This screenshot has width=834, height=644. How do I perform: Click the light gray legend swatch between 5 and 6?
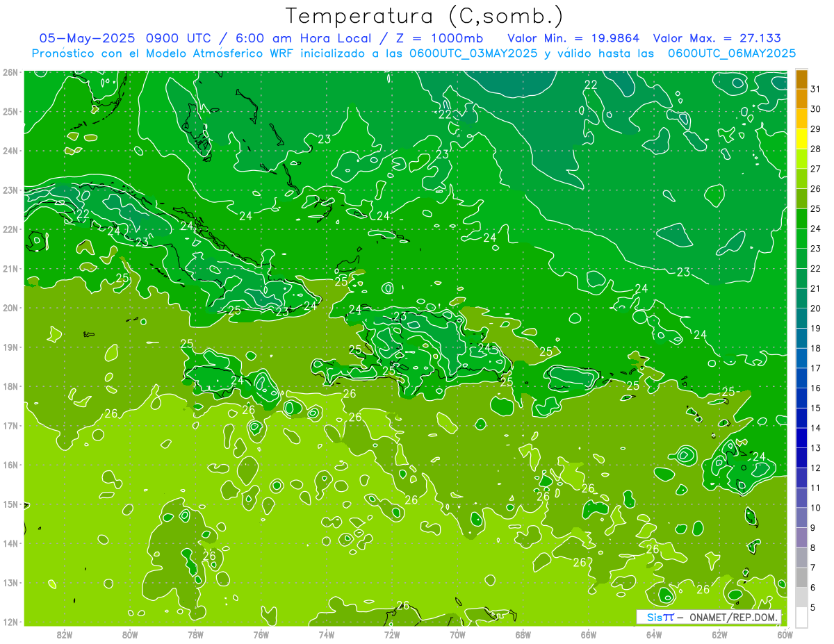pyautogui.click(x=802, y=597)
